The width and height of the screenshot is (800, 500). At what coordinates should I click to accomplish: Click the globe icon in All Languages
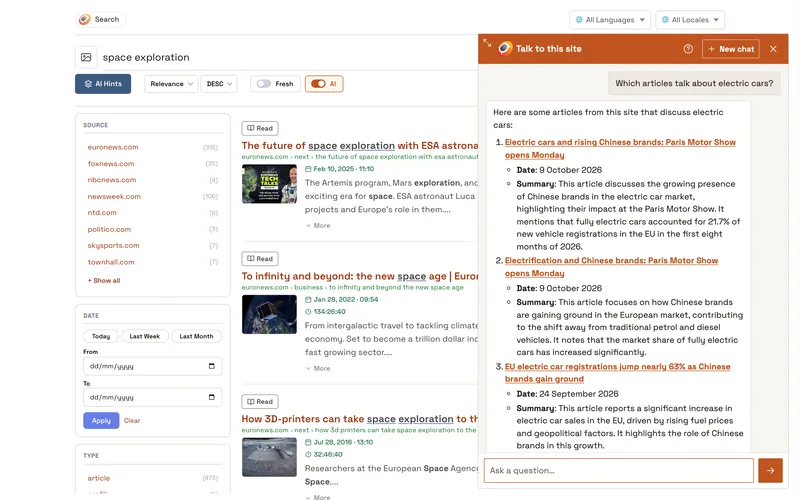click(x=579, y=20)
